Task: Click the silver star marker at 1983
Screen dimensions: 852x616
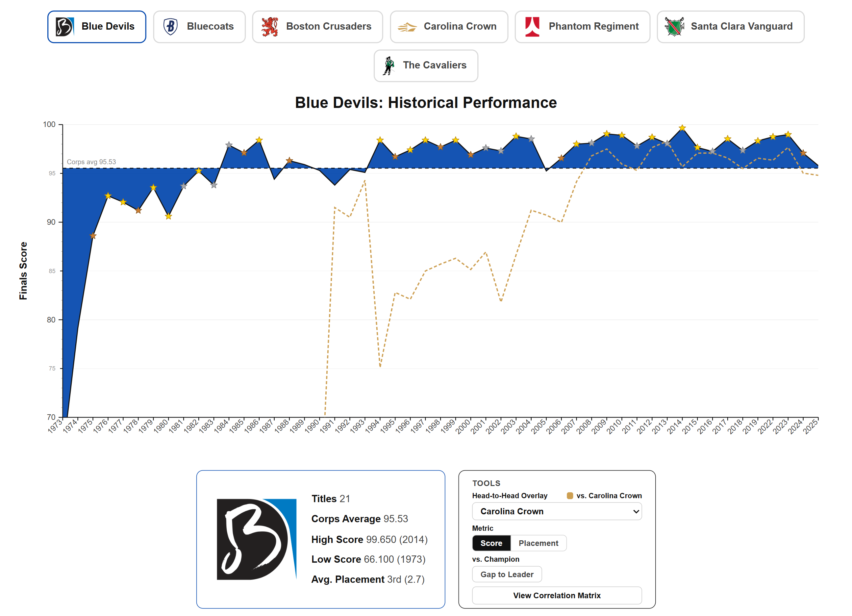Action: click(214, 185)
